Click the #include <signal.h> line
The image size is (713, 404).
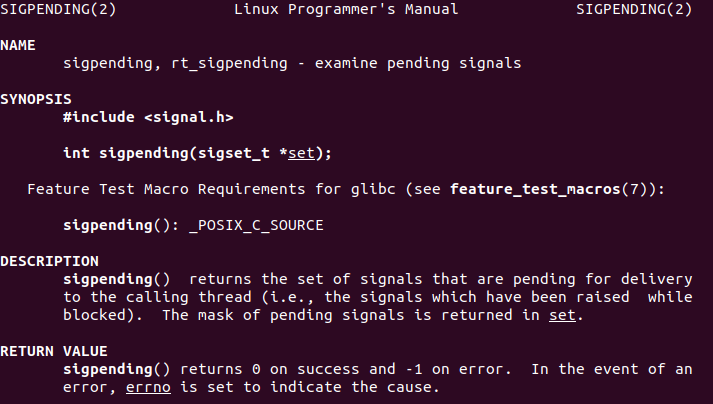(148, 118)
